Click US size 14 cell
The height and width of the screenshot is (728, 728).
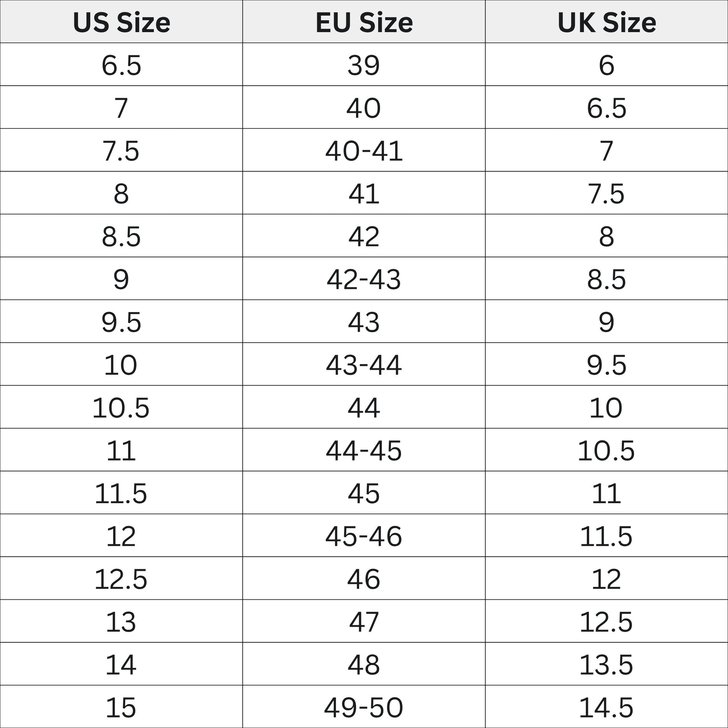(x=121, y=664)
